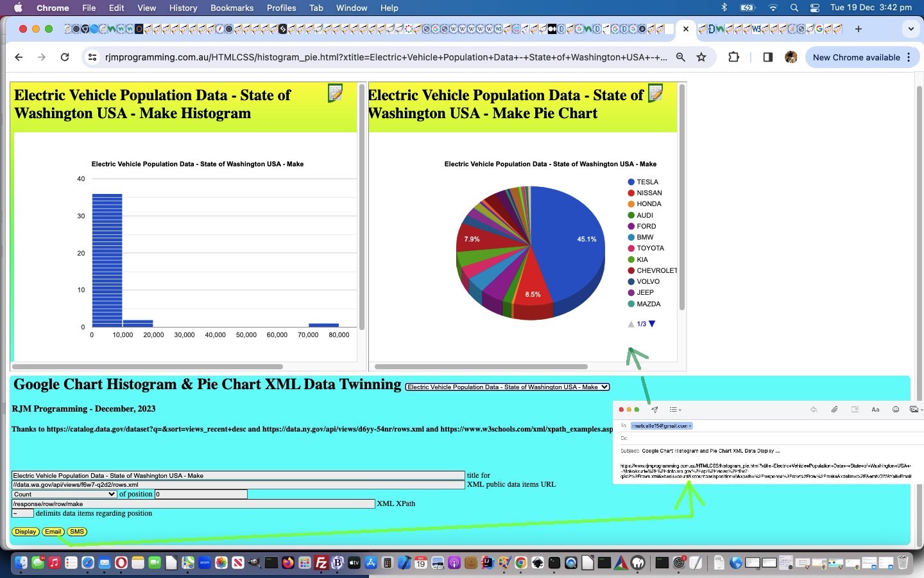Click pie chart frame vertical scrollbar

681,197
